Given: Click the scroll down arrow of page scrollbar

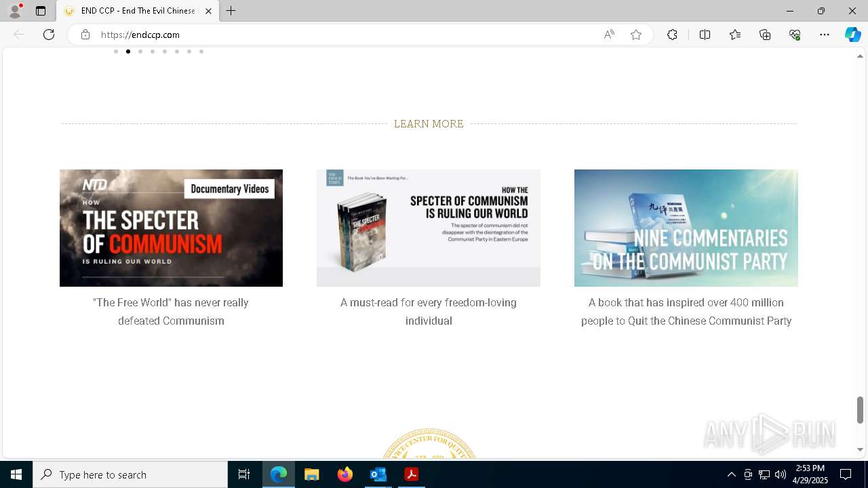Looking at the screenshot, I should pyautogui.click(x=860, y=449).
